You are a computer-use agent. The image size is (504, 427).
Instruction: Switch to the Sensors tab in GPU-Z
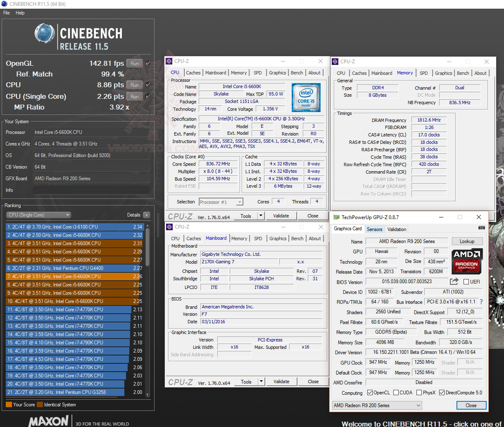(375, 229)
